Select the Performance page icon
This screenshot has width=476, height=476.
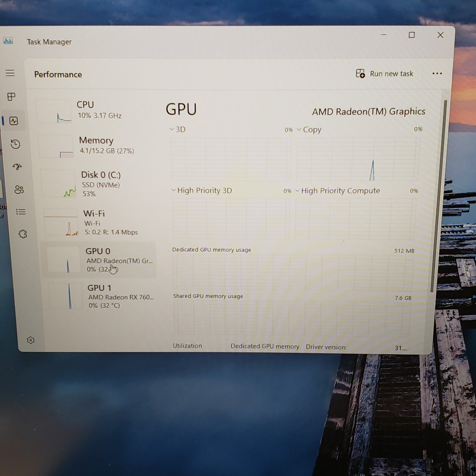14,121
